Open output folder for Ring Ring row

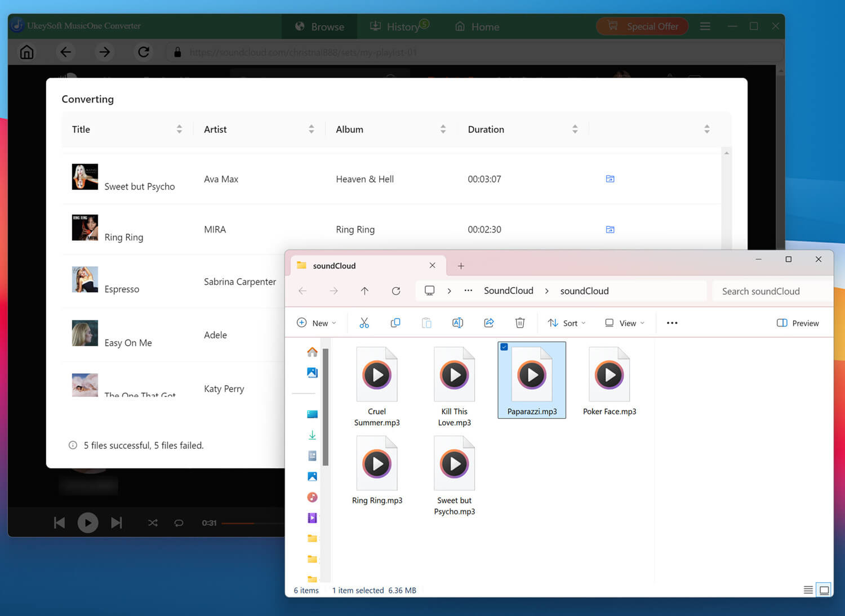pos(610,230)
